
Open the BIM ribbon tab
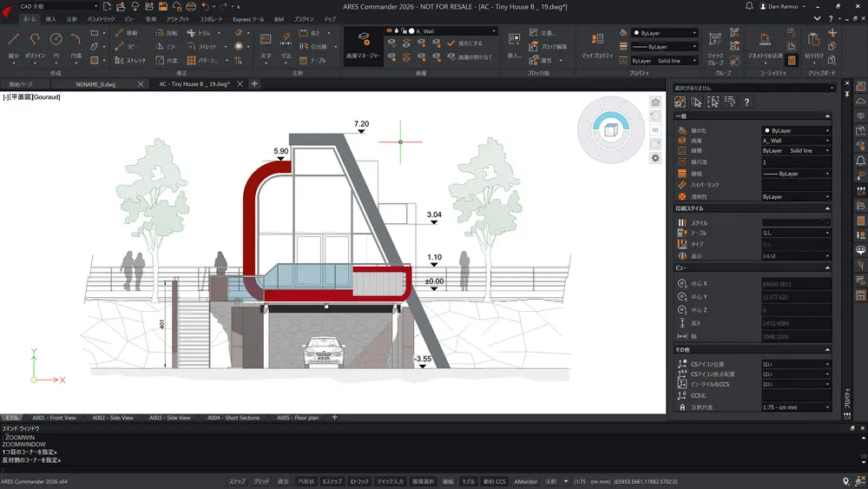[x=279, y=19]
